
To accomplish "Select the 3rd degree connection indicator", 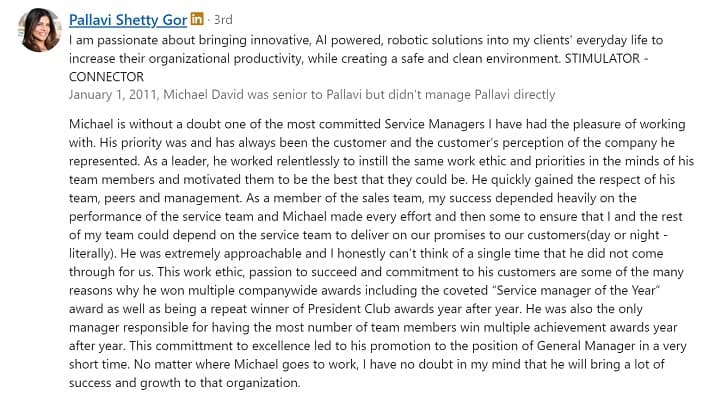I will click(223, 20).
